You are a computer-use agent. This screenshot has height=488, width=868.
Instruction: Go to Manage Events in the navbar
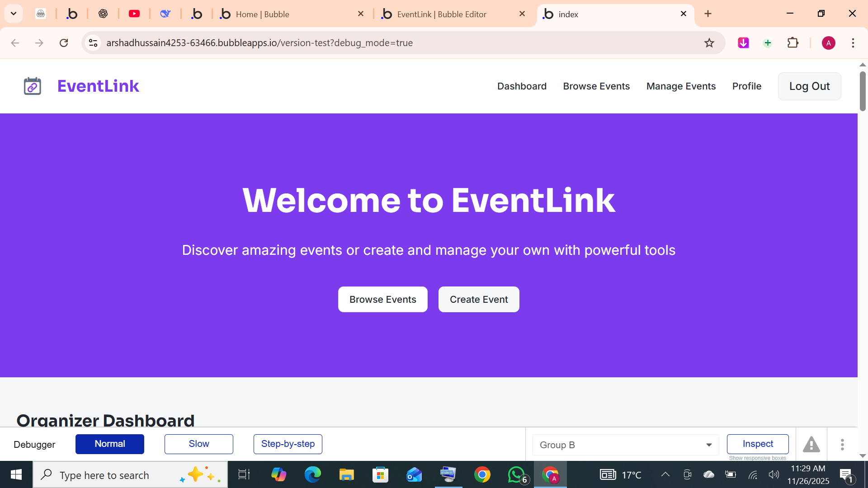681,86
